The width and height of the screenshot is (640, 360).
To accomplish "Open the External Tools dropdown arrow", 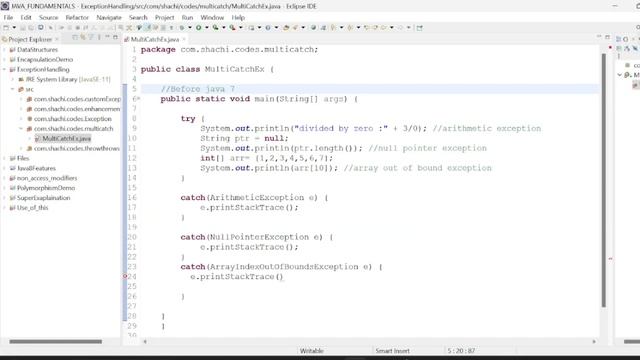I will pyautogui.click(x=241, y=28).
